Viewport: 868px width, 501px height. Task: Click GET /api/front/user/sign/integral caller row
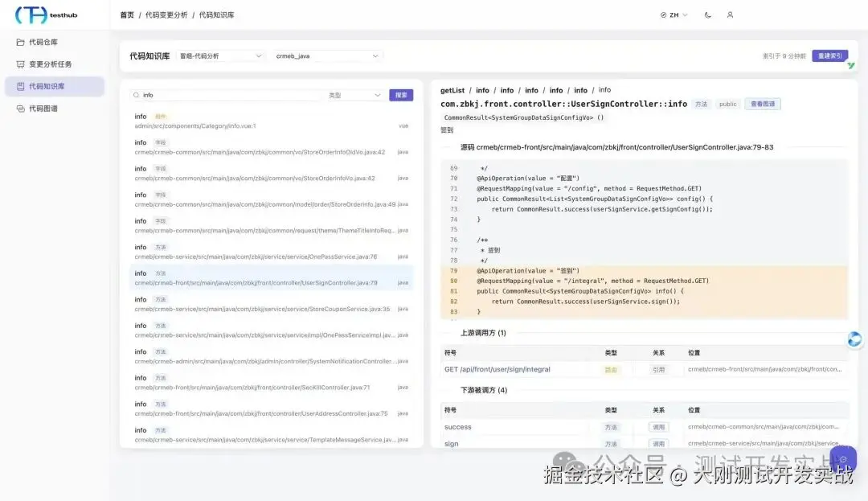pyautogui.click(x=645, y=369)
